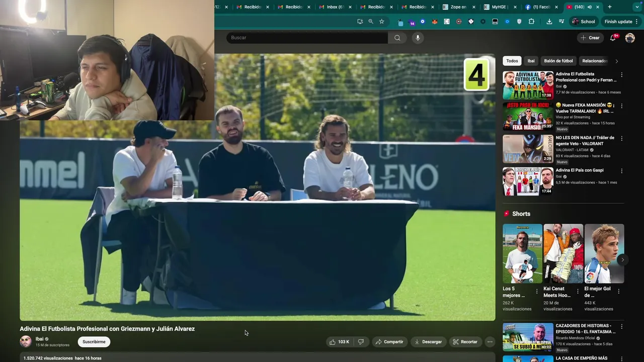Close the YouTube (140) tab
Screen dimensions: 644x362
[x=597, y=7]
